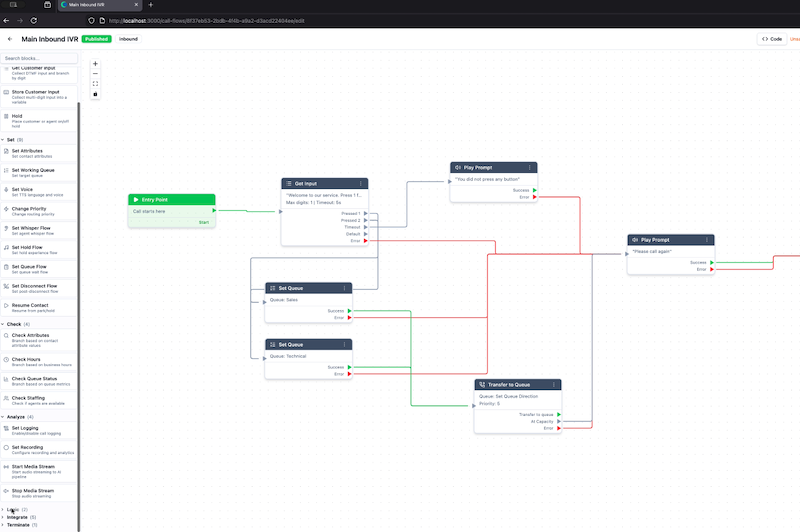Zoom in on the flow canvas

pos(95,63)
